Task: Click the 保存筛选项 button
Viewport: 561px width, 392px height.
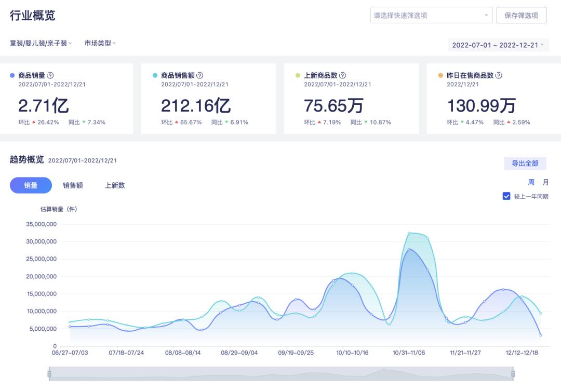Action: (521, 16)
